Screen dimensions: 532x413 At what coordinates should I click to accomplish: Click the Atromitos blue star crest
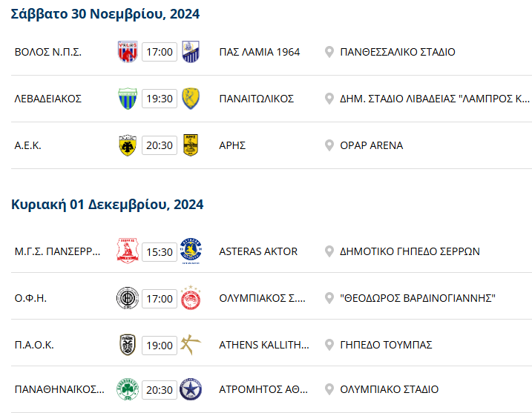click(191, 389)
